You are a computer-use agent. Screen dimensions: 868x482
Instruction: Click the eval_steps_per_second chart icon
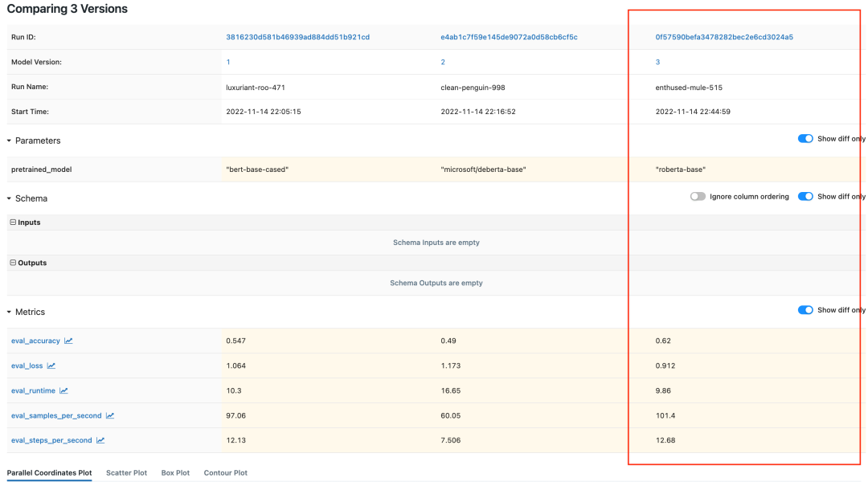pyautogui.click(x=100, y=440)
